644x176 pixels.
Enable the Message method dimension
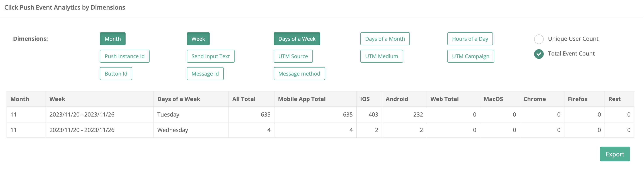point(299,74)
